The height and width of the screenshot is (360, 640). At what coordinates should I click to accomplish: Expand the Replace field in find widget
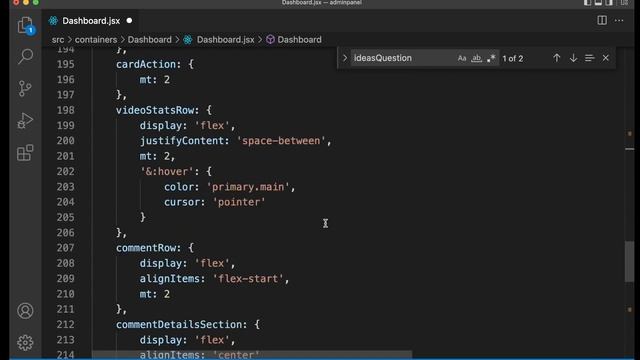344,58
